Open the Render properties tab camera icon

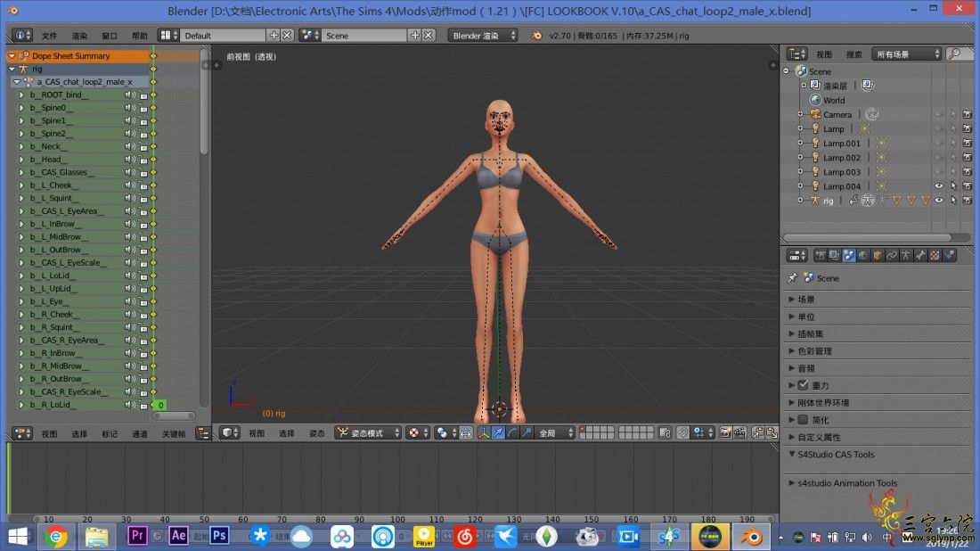820,255
